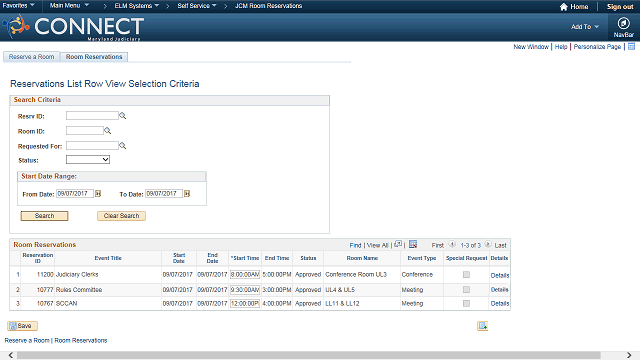Screen dimensions: 640x360
Task: Edit the 9:30:00AM start time field
Action: 244,289
